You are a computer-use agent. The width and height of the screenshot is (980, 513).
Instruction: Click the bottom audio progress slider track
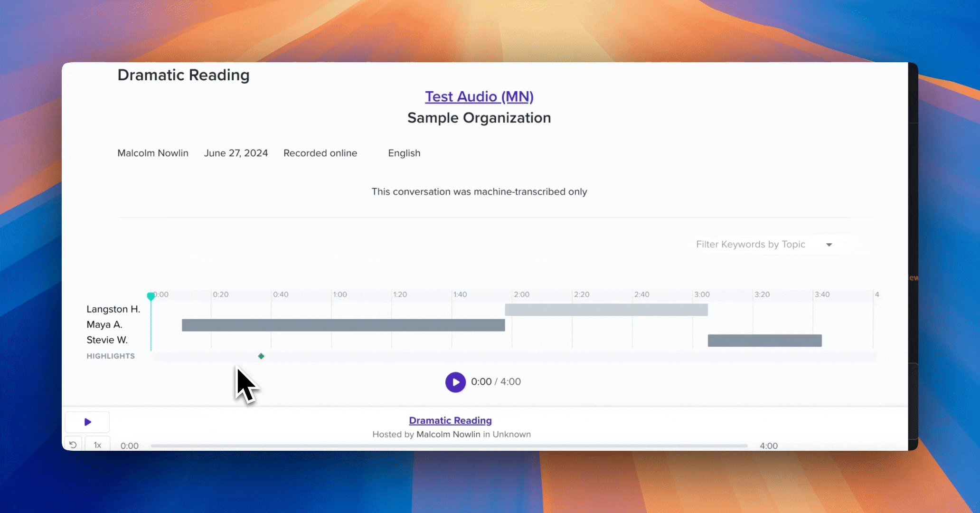click(449, 446)
